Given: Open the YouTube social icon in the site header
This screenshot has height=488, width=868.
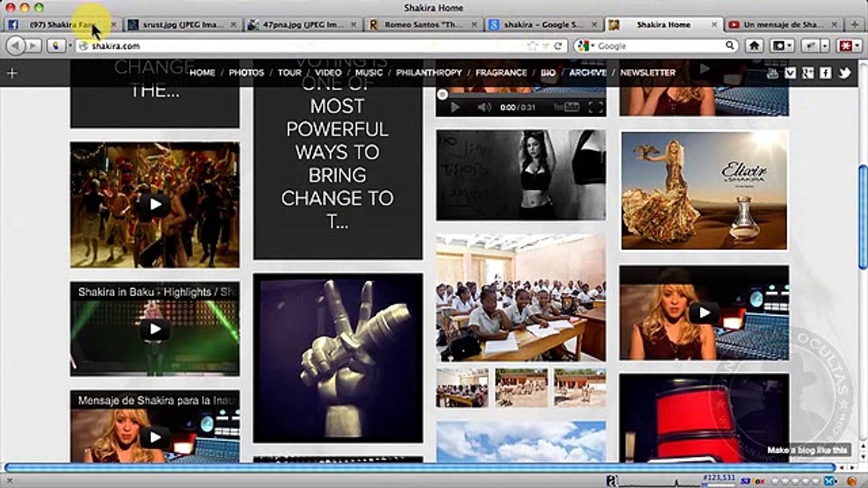Looking at the screenshot, I should 772,73.
